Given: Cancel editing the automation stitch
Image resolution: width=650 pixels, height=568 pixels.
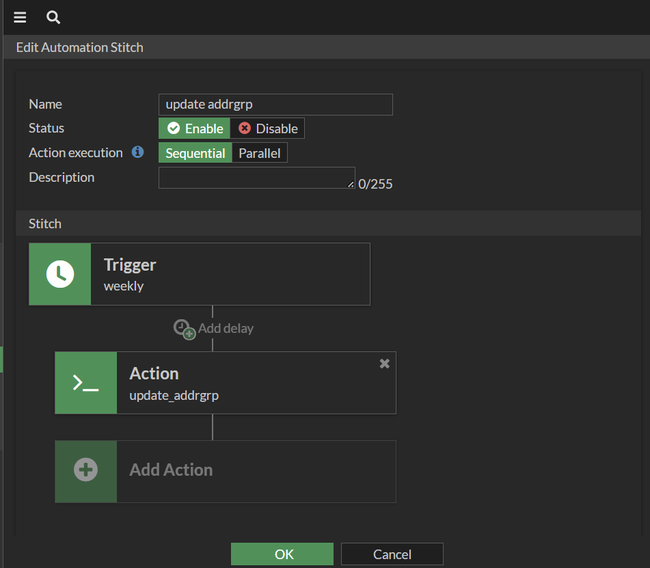Looking at the screenshot, I should (392, 554).
